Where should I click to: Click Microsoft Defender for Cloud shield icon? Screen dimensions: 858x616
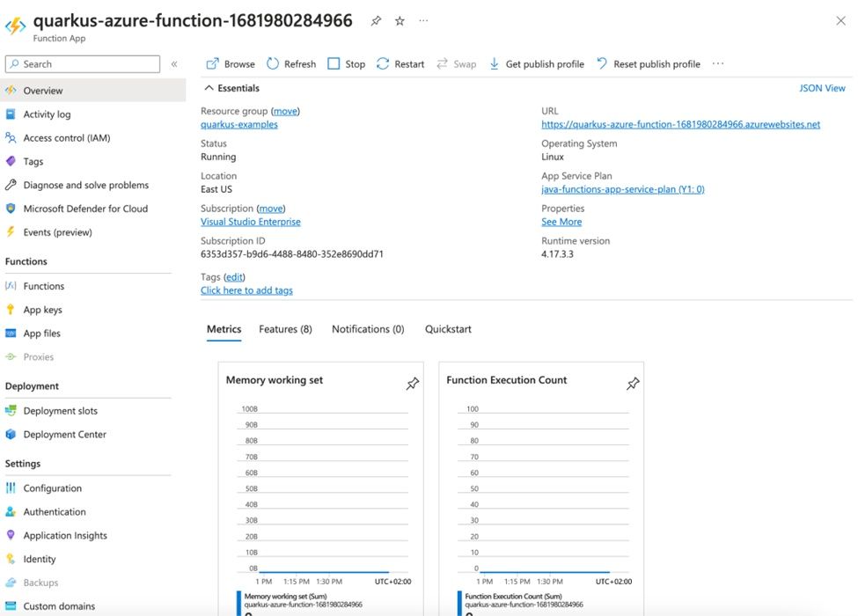tap(11, 209)
